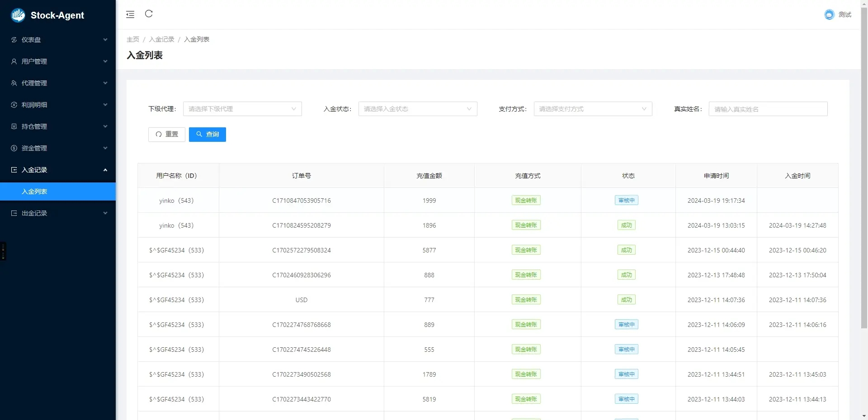Viewport: 868px width, 420px height.
Task: Focus the 真实姓名 input field
Action: pos(768,109)
